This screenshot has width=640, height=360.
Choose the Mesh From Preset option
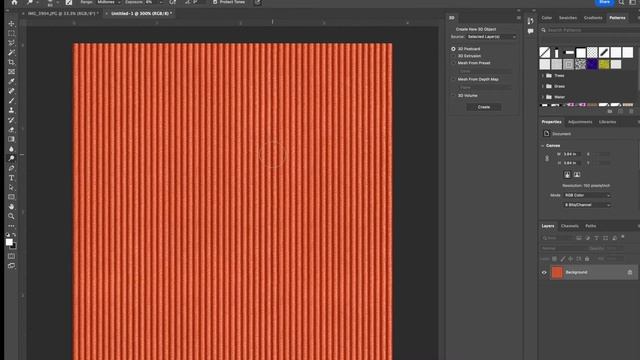(x=453, y=63)
